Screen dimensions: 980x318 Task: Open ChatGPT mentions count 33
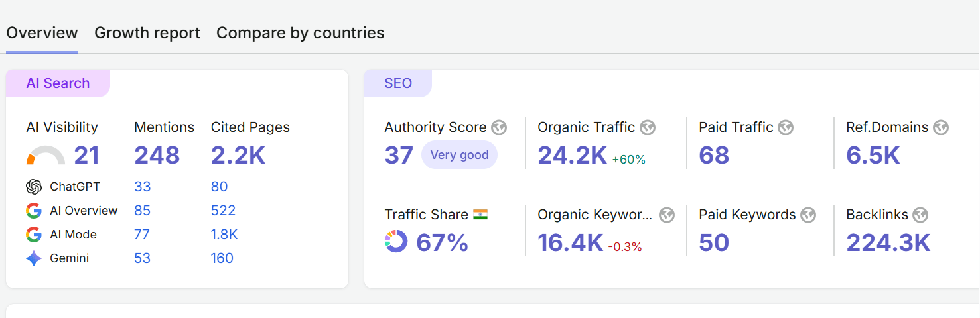[143, 187]
